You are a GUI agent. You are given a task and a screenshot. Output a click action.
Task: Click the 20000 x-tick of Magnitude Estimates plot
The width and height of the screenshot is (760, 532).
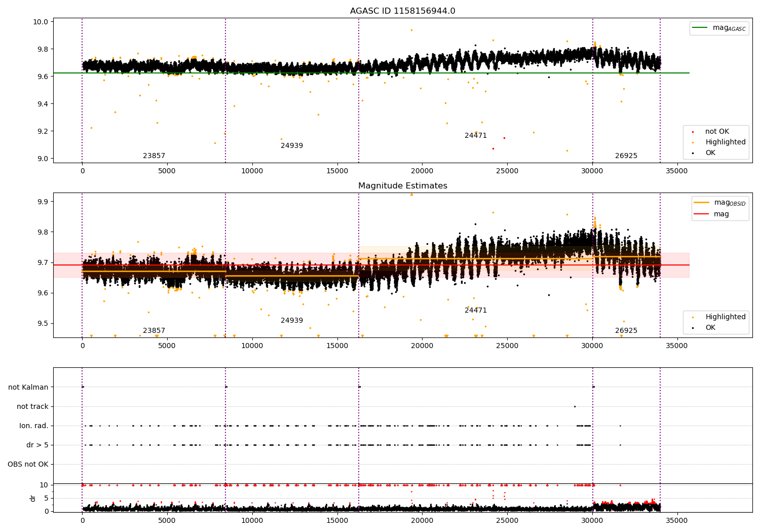tap(422, 346)
